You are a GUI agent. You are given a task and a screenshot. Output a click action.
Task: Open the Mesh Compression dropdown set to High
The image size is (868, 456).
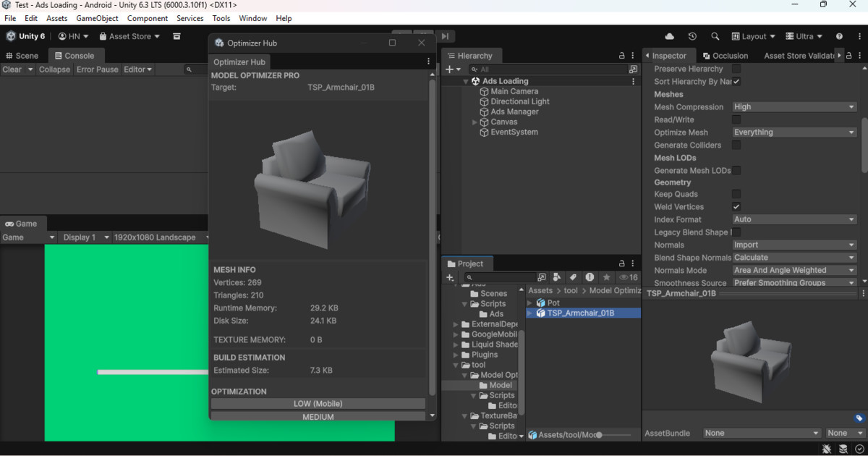[794, 107]
